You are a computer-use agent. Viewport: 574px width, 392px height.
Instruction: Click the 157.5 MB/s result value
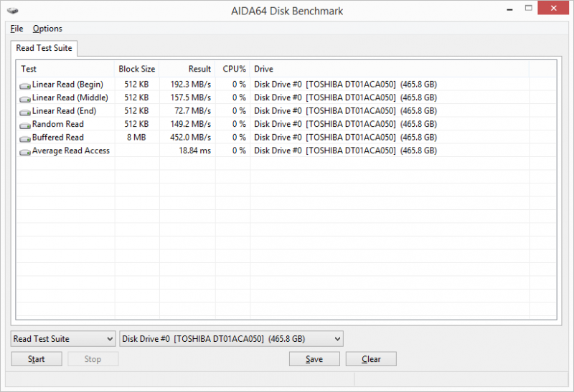(191, 97)
